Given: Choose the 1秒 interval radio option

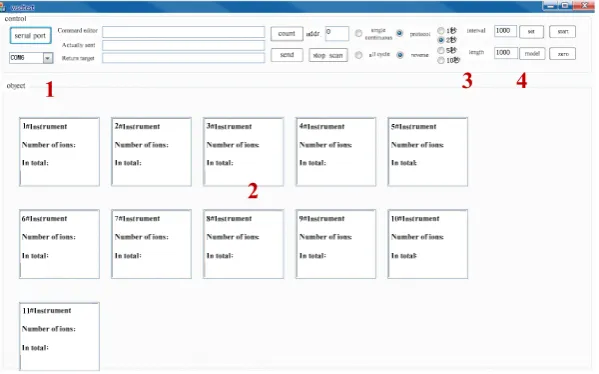Looking at the screenshot, I should [x=441, y=31].
